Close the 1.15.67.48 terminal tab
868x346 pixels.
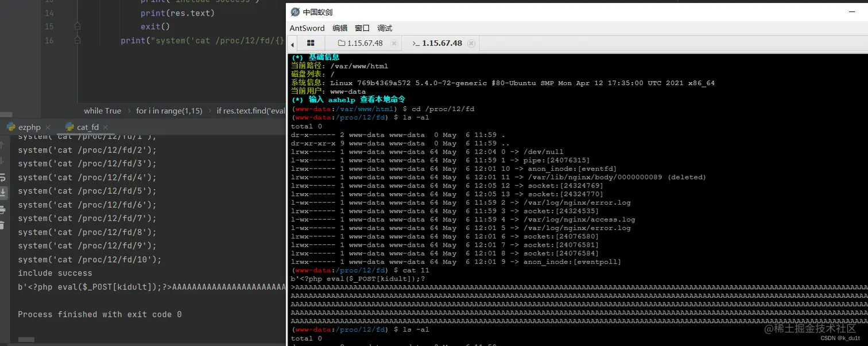[x=471, y=43]
